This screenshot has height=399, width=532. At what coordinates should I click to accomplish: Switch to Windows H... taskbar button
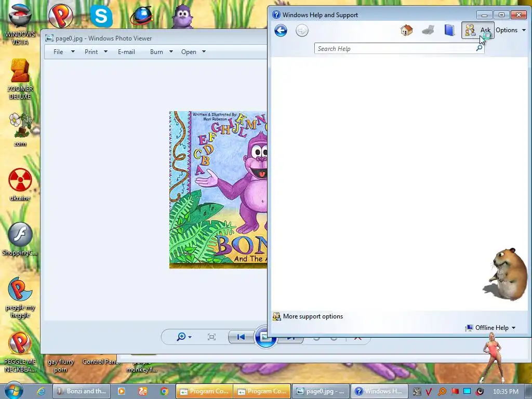pyautogui.click(x=379, y=391)
